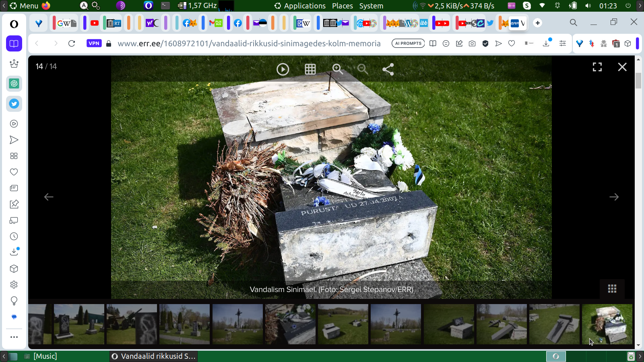644x362 pixels.
Task: Open the battery indicator in tray
Action: tap(573, 6)
